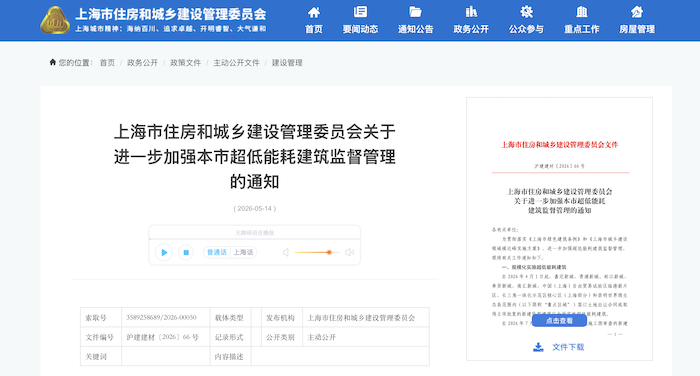This screenshot has height=376, width=700.
Task: Click the 载体类型 label cell
Action: [229, 318]
